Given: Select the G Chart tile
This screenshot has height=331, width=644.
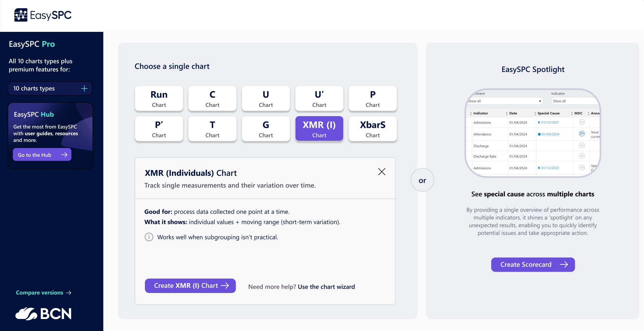Looking at the screenshot, I should pos(266,129).
